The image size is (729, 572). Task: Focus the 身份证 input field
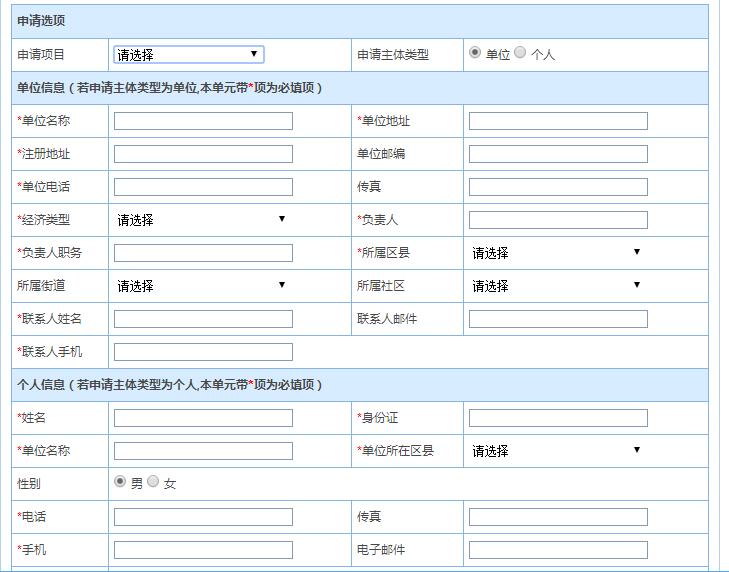[558, 418]
